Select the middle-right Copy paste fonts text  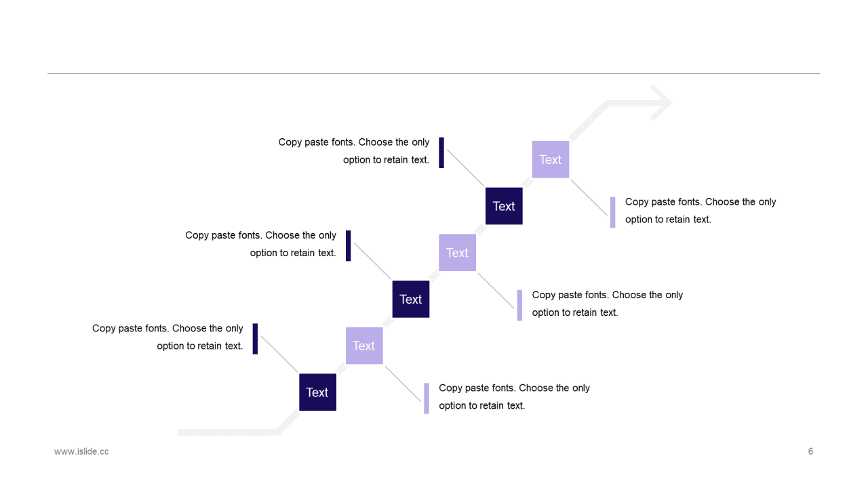click(x=608, y=304)
